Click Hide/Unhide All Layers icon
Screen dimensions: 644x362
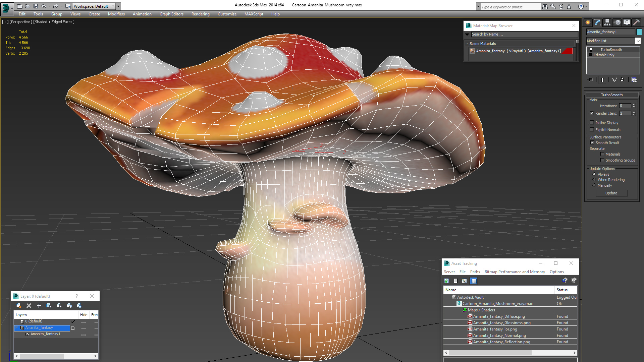(x=69, y=306)
